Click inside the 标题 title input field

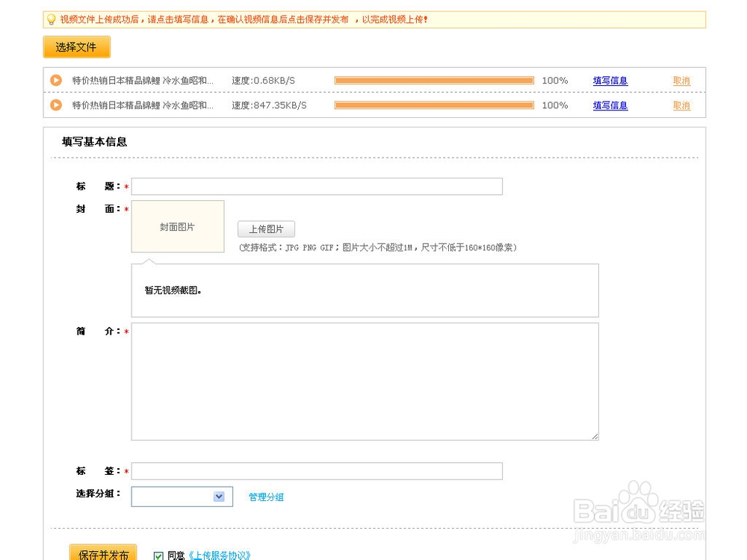click(317, 186)
